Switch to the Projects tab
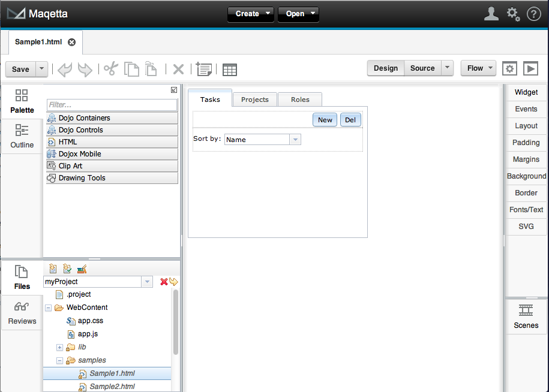549x392 pixels. (254, 99)
